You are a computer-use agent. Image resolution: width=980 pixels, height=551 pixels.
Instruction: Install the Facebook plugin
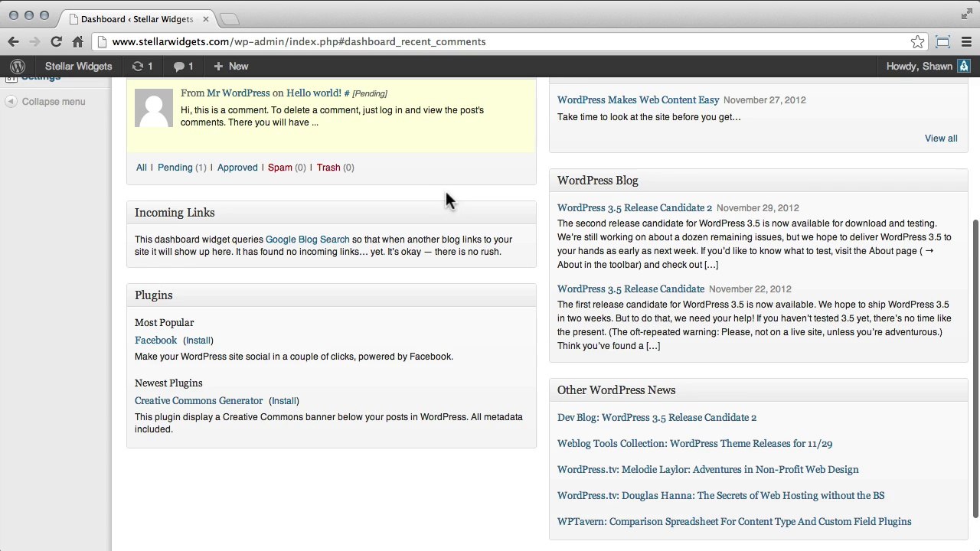click(198, 341)
